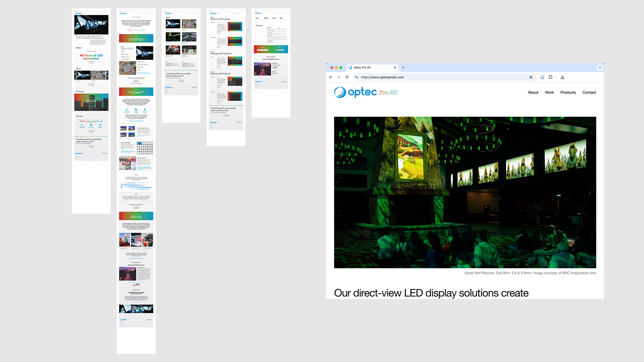Close the Optec Pro AV tab

pyautogui.click(x=395, y=67)
